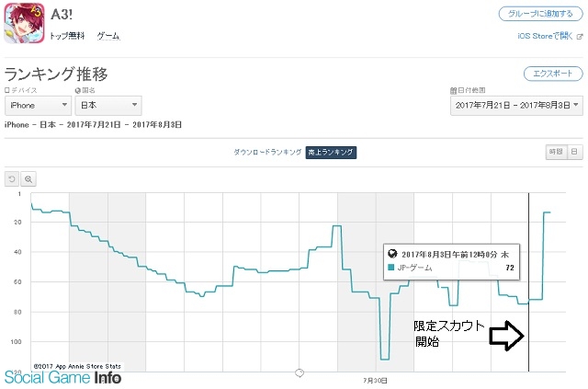Image resolution: width=588 pixels, height=389 pixels.
Task: Click the グループに追加する button
Action: (x=540, y=14)
